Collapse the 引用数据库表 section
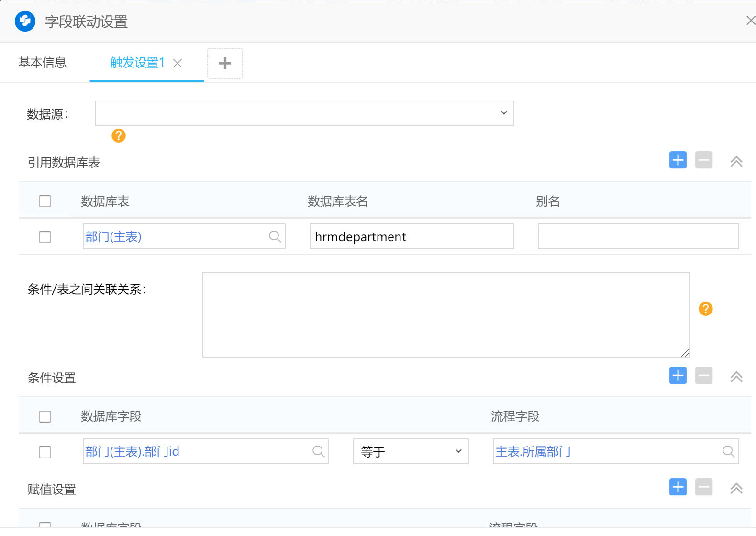The width and height of the screenshot is (756, 536). [736, 162]
